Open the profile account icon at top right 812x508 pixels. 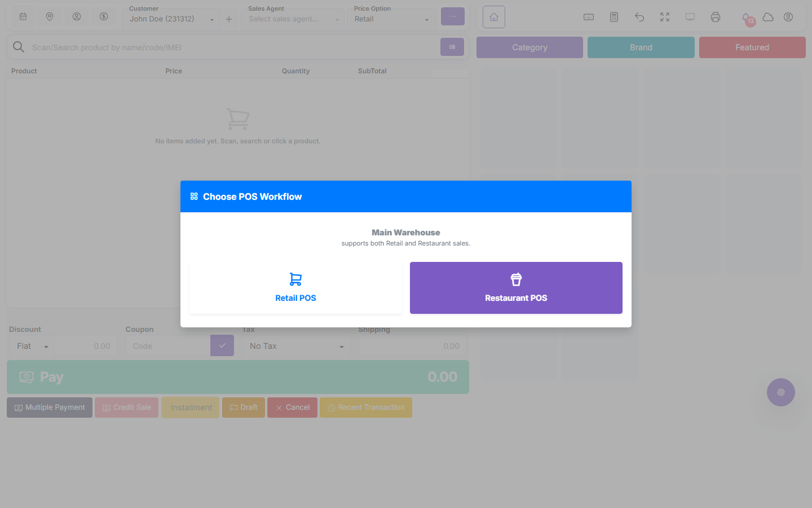(788, 17)
